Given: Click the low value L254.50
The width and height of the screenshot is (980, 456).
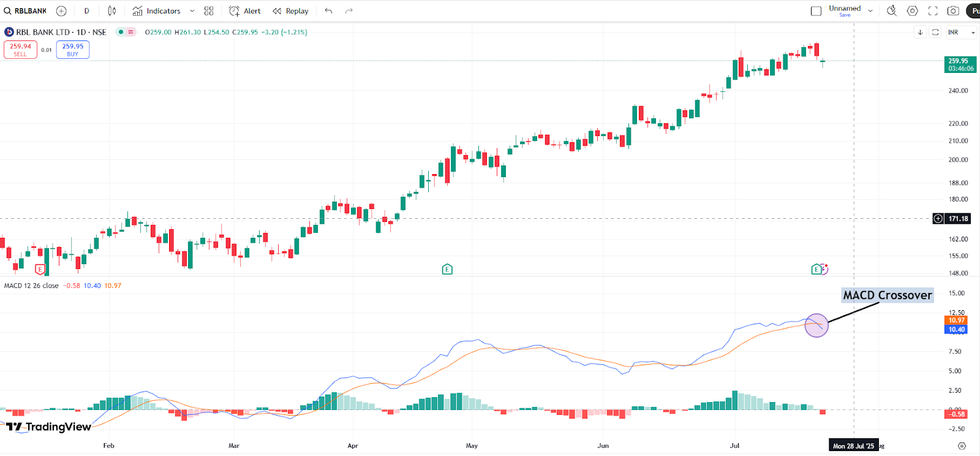Looking at the screenshot, I should (216, 32).
